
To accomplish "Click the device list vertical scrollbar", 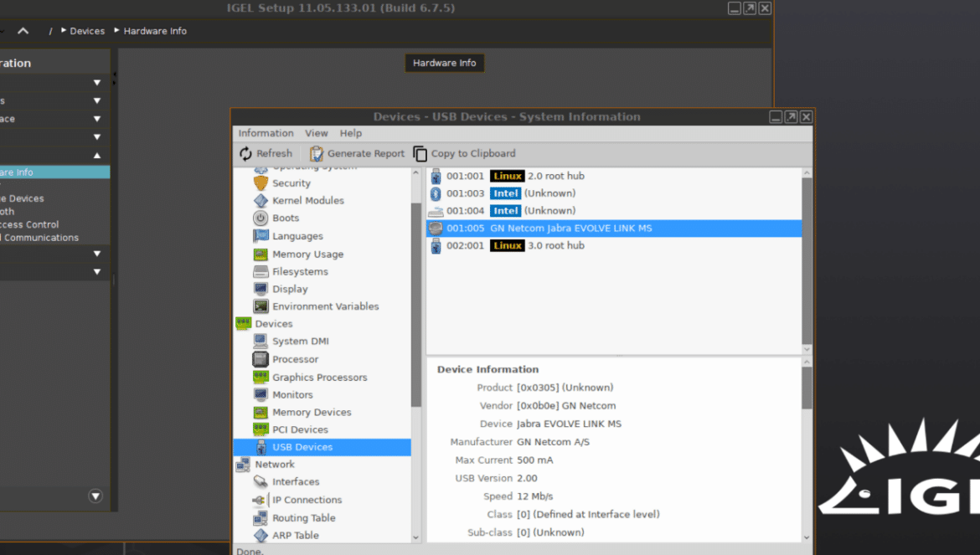I will tap(807, 261).
